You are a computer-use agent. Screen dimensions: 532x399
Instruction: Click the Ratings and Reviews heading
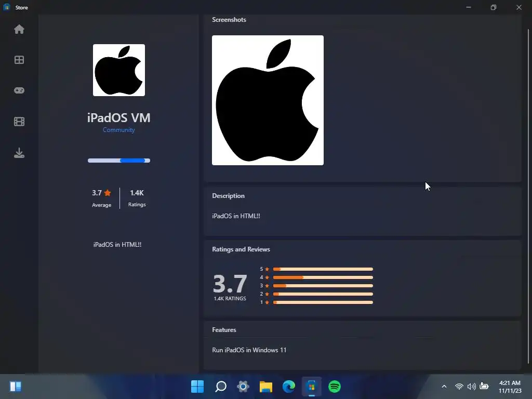tap(241, 249)
